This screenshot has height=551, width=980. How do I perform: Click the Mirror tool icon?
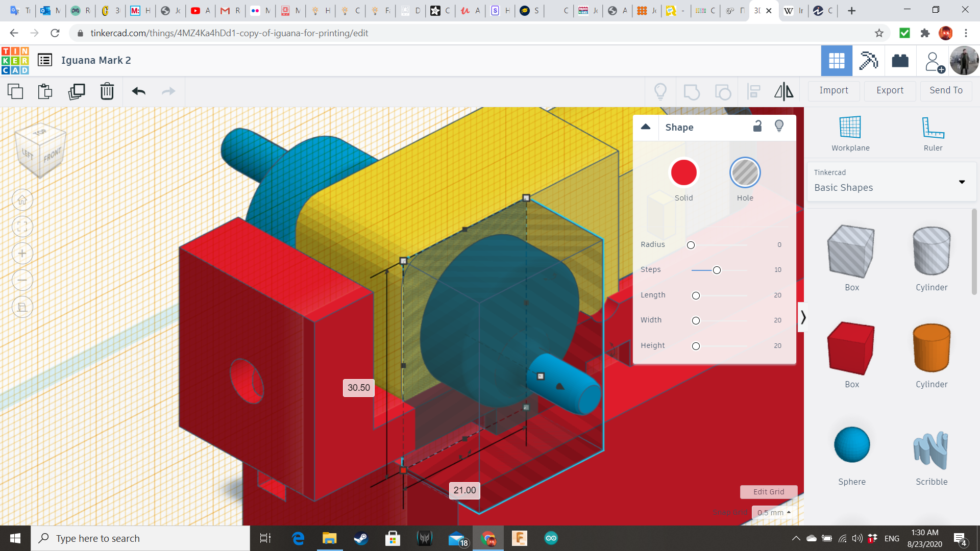783,91
